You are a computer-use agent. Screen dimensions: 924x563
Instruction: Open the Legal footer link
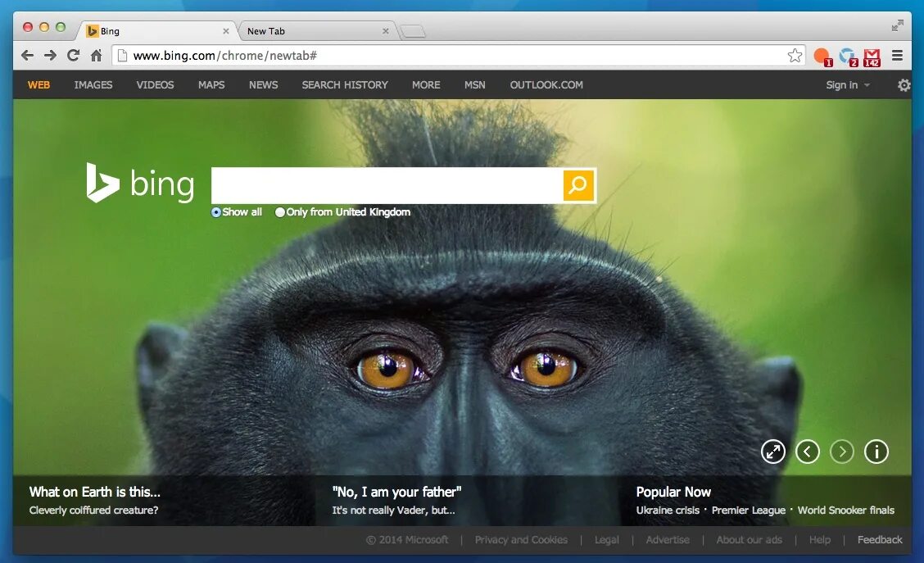point(607,540)
